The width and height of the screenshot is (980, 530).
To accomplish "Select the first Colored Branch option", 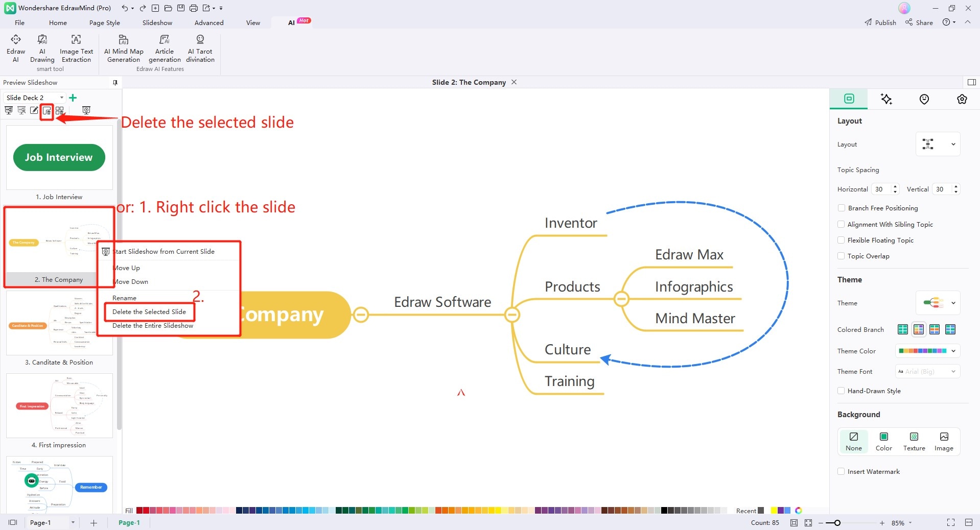I will [903, 329].
